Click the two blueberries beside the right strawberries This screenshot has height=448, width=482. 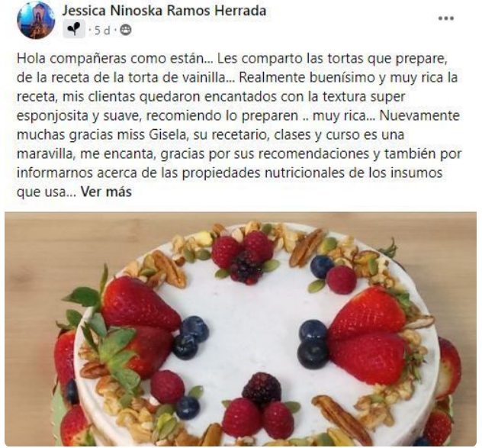[x=313, y=344]
